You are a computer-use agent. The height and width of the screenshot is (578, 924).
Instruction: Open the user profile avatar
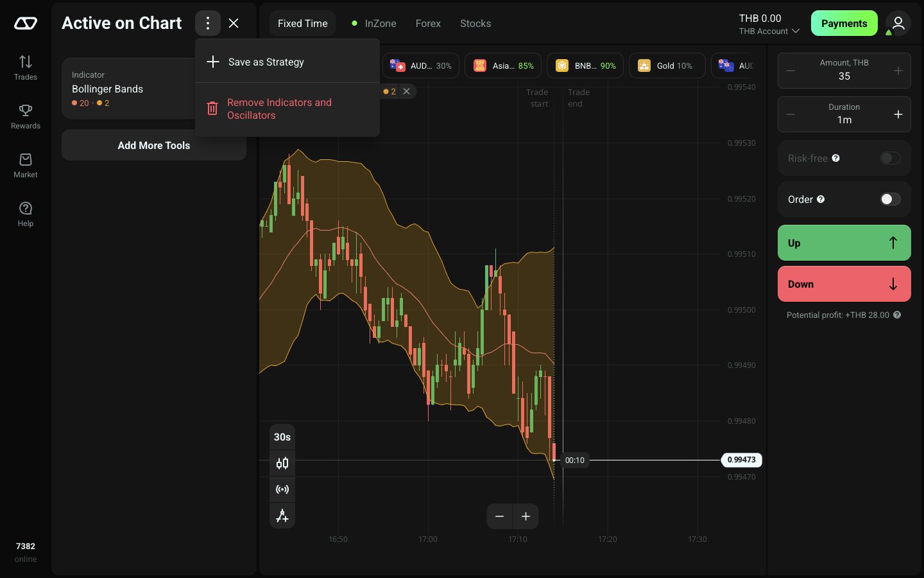(x=898, y=23)
